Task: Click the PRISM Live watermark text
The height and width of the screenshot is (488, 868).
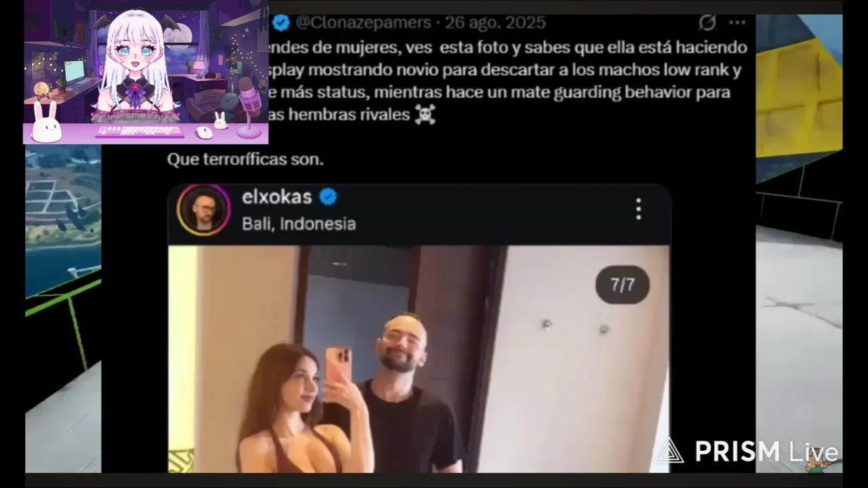Action: click(766, 452)
